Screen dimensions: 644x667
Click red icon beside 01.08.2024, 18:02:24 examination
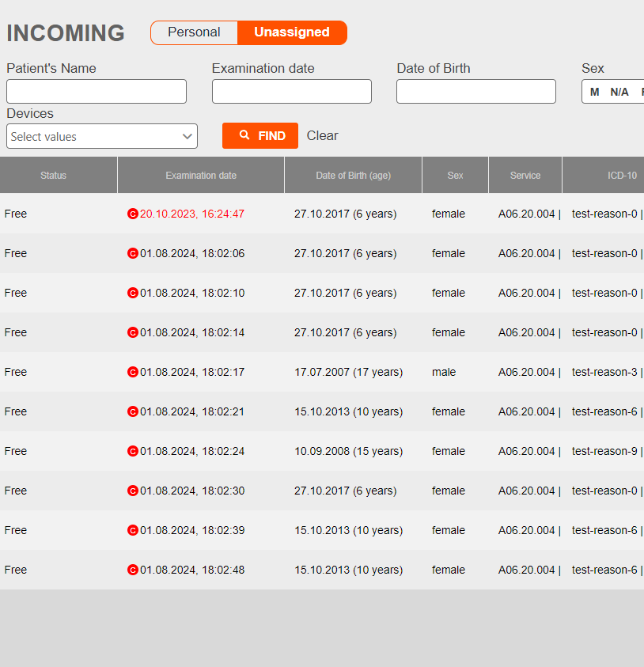click(133, 451)
